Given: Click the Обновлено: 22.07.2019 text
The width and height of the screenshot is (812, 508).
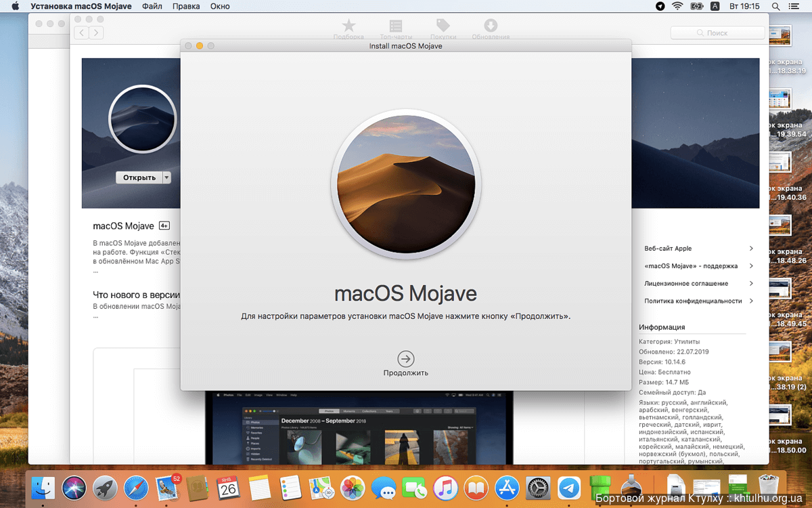Looking at the screenshot, I should pyautogui.click(x=674, y=352).
